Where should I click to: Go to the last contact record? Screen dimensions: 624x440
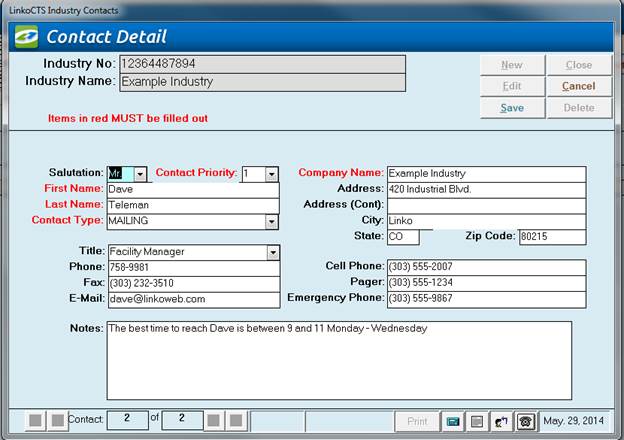[237, 420]
